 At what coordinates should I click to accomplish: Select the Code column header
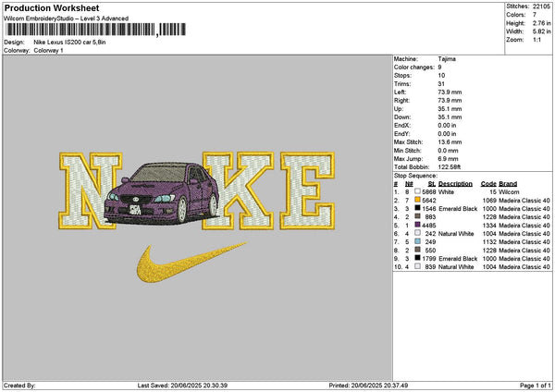coord(488,184)
